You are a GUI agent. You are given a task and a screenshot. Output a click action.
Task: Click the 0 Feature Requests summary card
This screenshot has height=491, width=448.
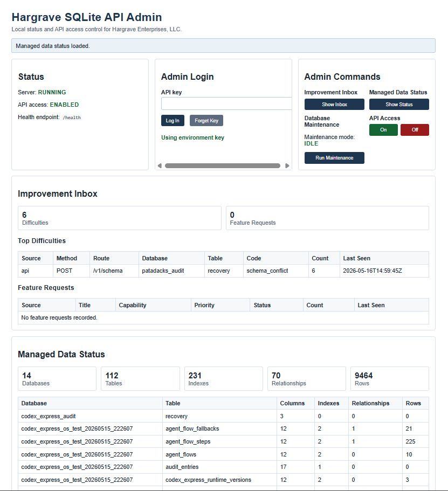(x=327, y=218)
